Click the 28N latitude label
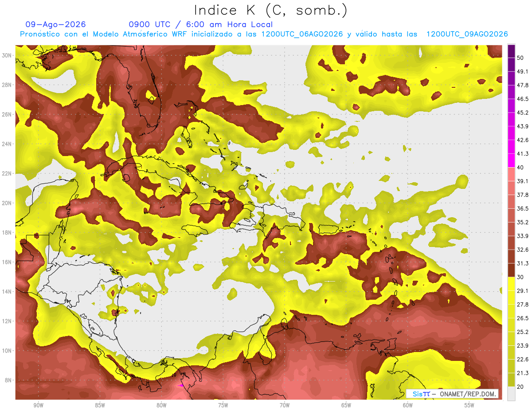The width and height of the screenshot is (532, 411). [7, 85]
